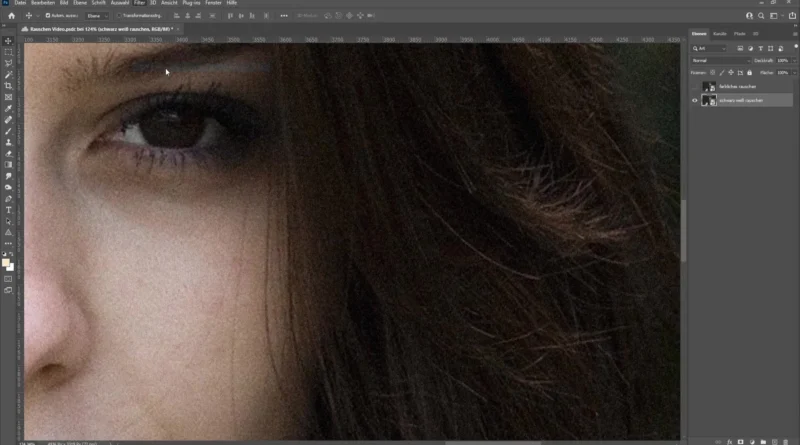The height and width of the screenshot is (445, 800).
Task: Open the layer filter type 'Art' dropdown
Action: coord(712,47)
